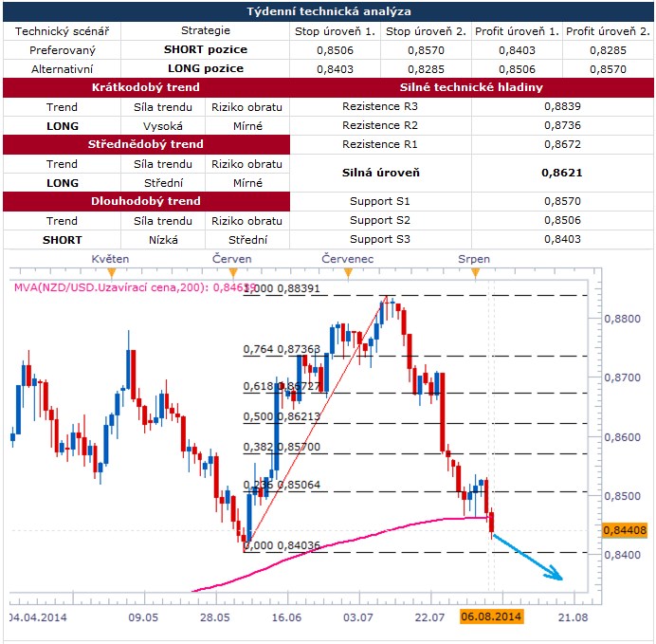Click the Fibonacci label '0,236 0,85064'
This screenshot has width=656, height=644.
pos(282,485)
